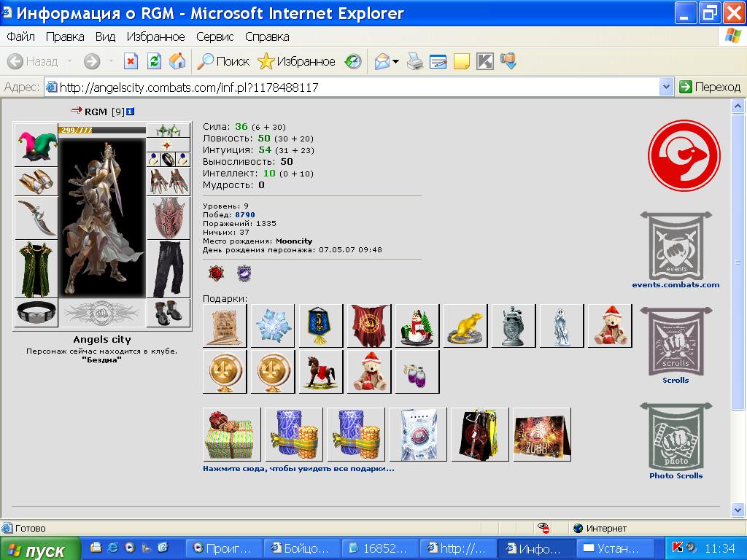Click the snowflake gift

[x=273, y=326]
